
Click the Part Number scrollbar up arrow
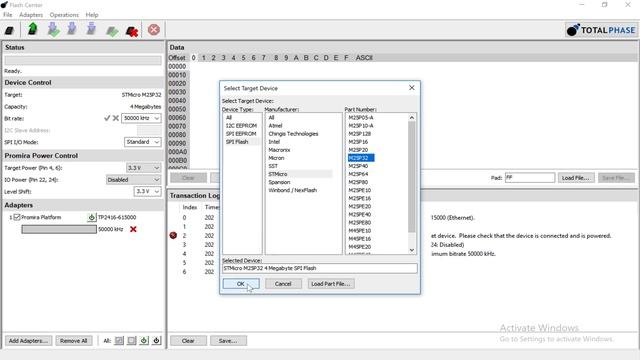click(411, 118)
